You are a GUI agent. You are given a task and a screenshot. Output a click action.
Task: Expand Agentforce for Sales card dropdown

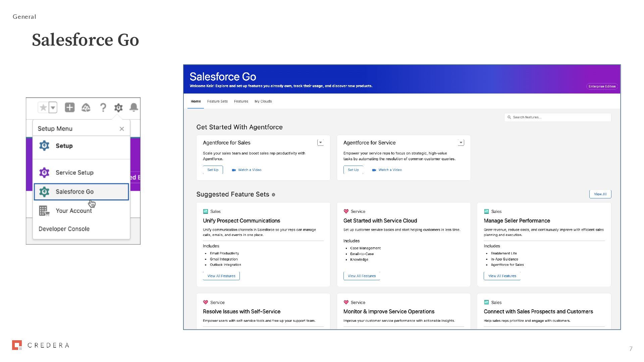[x=320, y=143]
